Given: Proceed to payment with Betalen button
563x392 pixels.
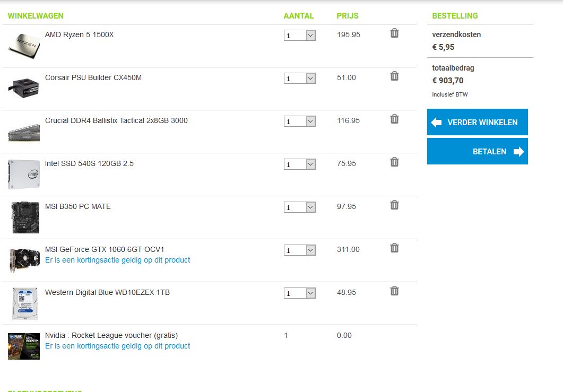Looking at the screenshot, I should [477, 152].
